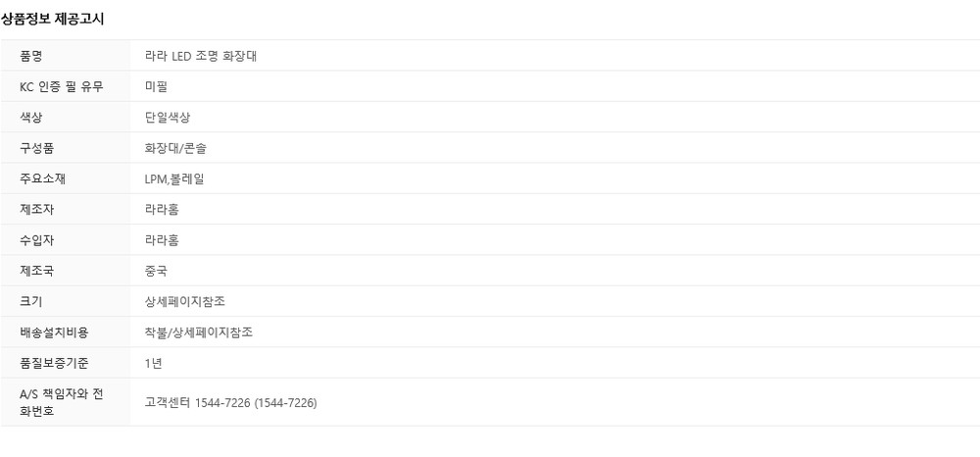The width and height of the screenshot is (980, 457).
Task: Click the 1년 warranty value
Action: tap(153, 363)
